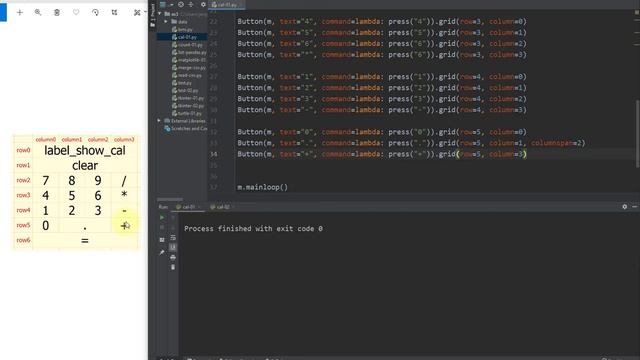This screenshot has width=640, height=360.
Task: Click the Stop icon in Run panel
Action: click(162, 228)
